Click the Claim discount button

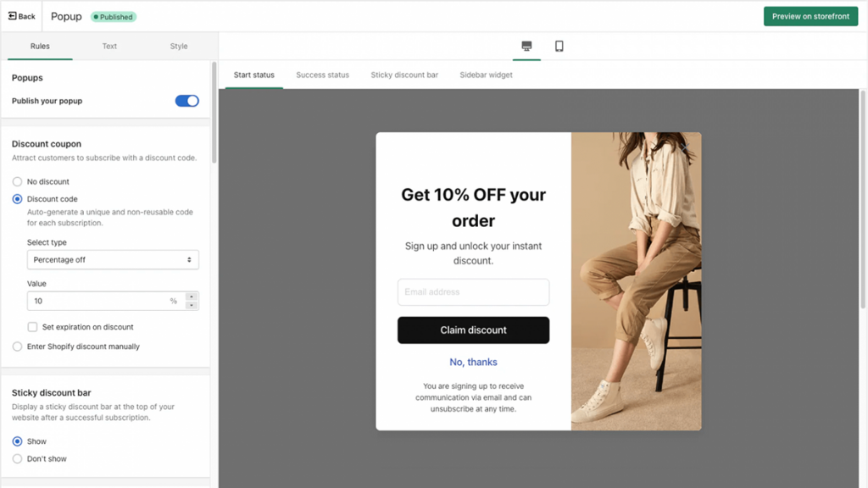coord(473,330)
